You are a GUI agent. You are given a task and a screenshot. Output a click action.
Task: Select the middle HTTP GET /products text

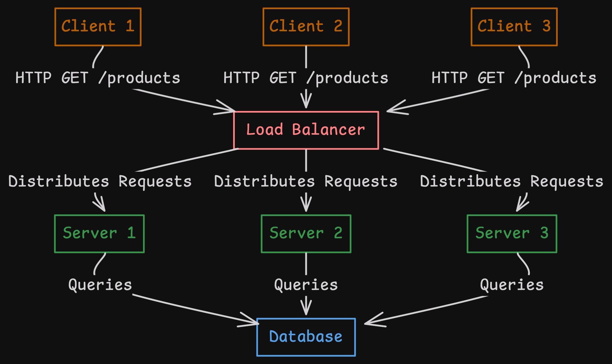point(306,78)
